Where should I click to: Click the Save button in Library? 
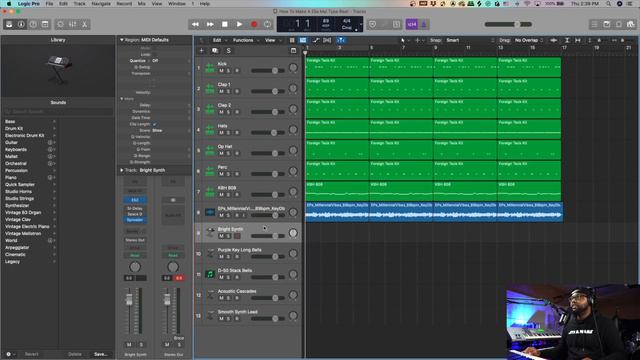[x=101, y=354]
